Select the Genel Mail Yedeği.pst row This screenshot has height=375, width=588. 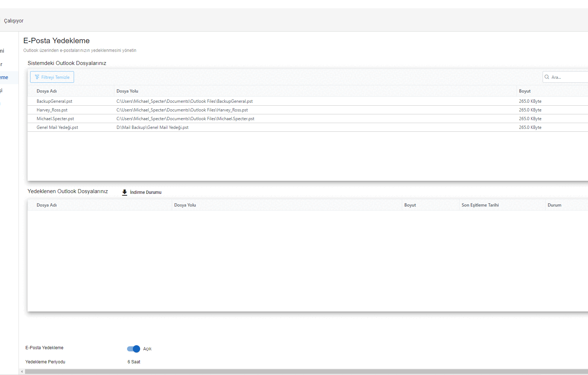click(57, 127)
